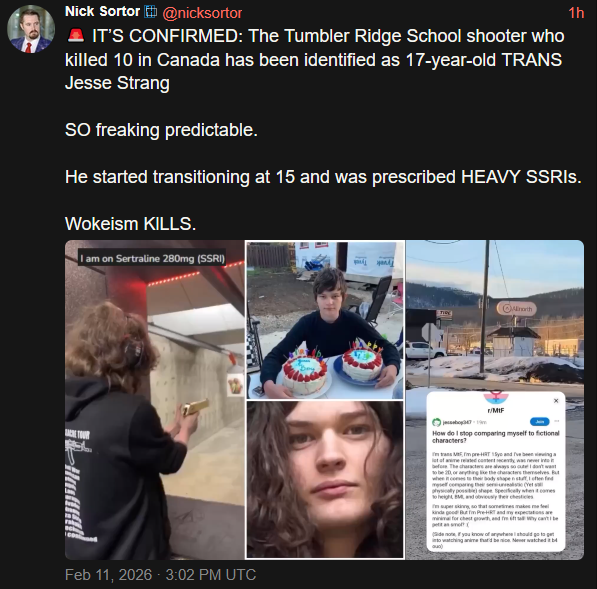Open the Nick Sortor profile avatar
The image size is (597, 589).
click(x=31, y=29)
